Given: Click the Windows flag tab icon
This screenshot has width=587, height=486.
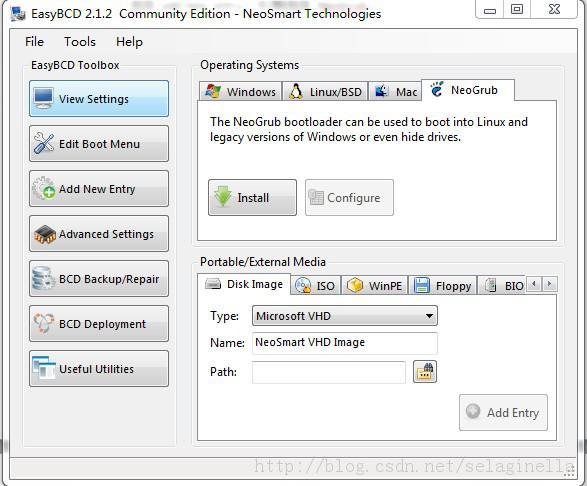Looking at the screenshot, I should (x=213, y=91).
